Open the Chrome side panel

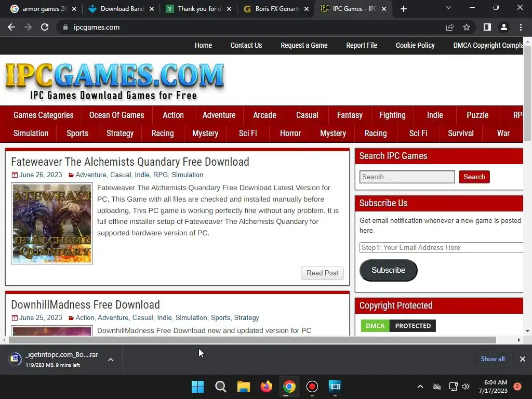tap(487, 27)
